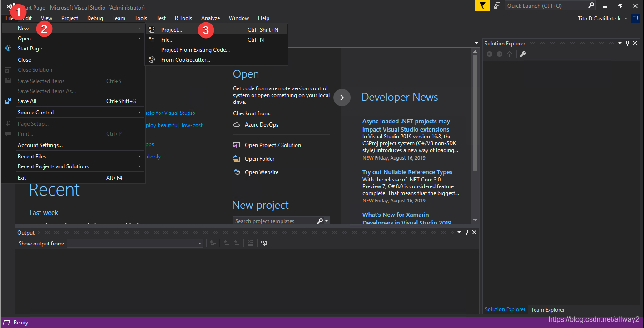
Task: Click the Start Page icon in File menu
Action: (x=8, y=48)
